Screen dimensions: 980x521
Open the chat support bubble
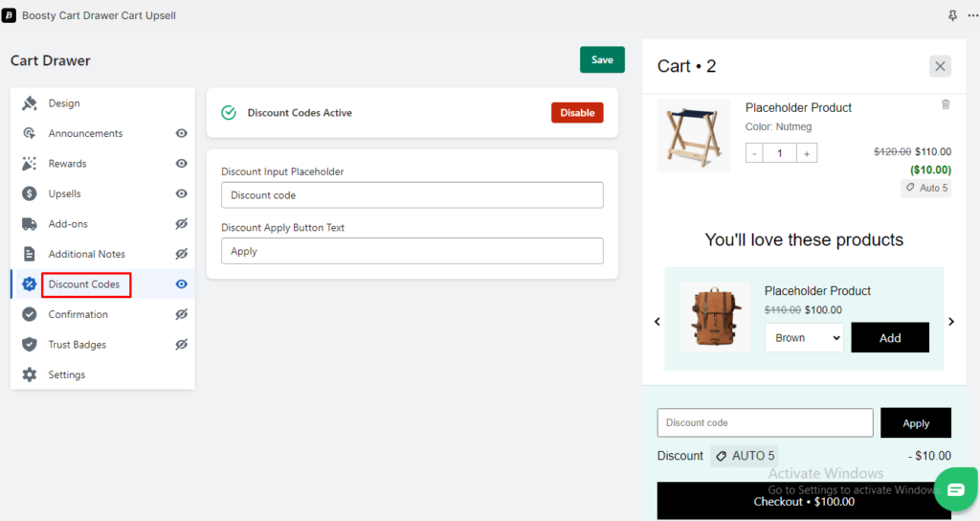click(956, 489)
